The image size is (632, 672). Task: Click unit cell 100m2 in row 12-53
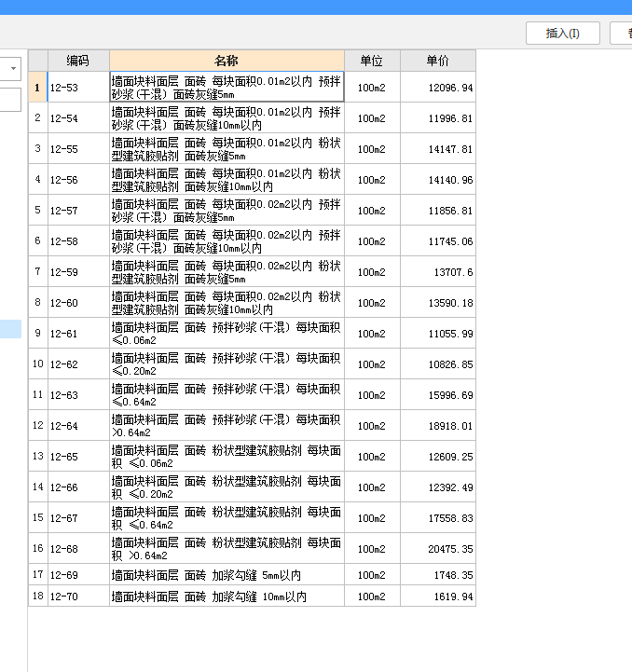click(x=372, y=88)
